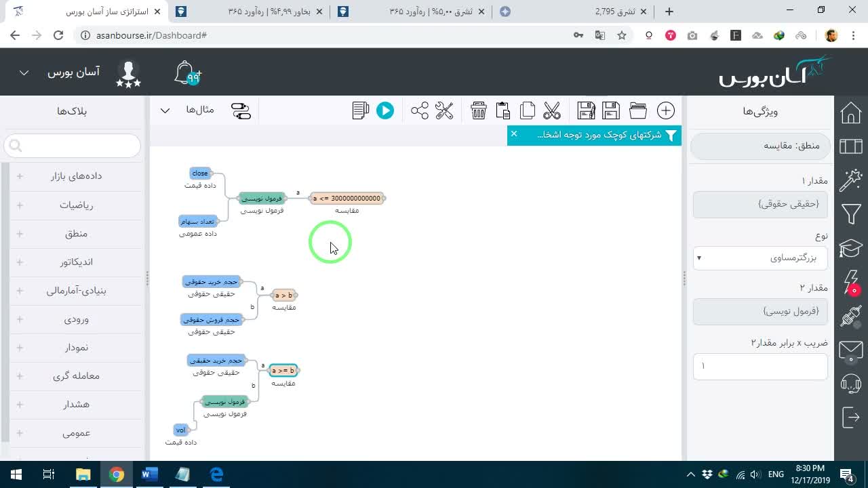Select the a >= 3000000000000 comparison node

pos(347,199)
